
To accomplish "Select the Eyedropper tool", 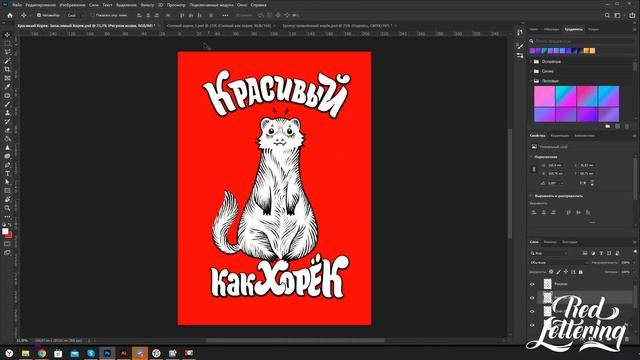I will click(x=7, y=87).
